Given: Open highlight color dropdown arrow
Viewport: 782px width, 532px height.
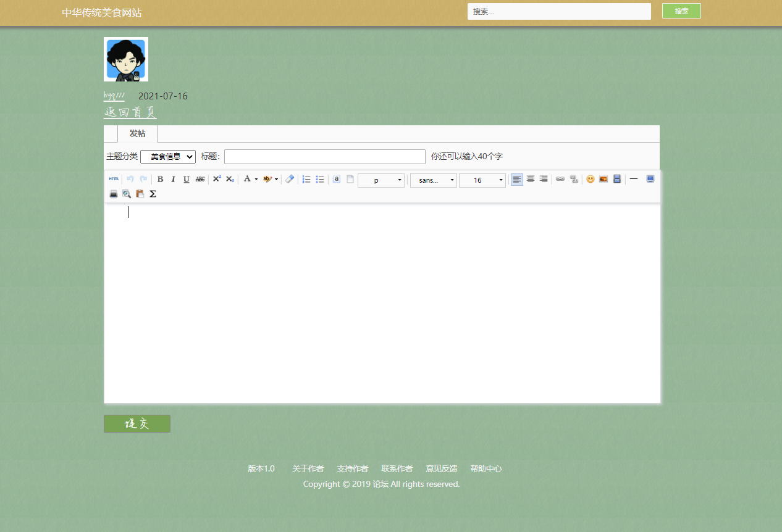Looking at the screenshot, I should [276, 180].
